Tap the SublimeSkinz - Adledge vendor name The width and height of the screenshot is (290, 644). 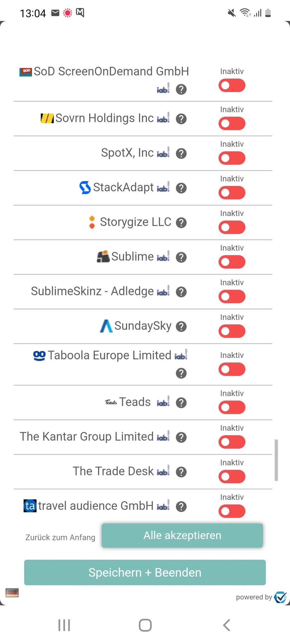pyautogui.click(x=92, y=291)
